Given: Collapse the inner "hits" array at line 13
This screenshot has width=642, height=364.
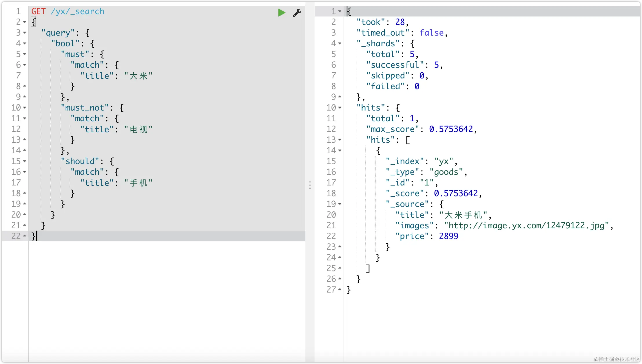Looking at the screenshot, I should click(340, 140).
